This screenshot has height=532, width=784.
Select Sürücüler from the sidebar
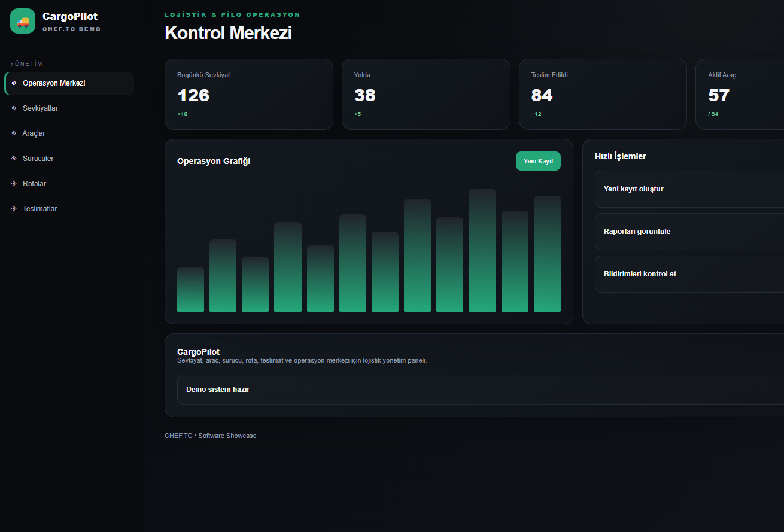(x=69, y=159)
